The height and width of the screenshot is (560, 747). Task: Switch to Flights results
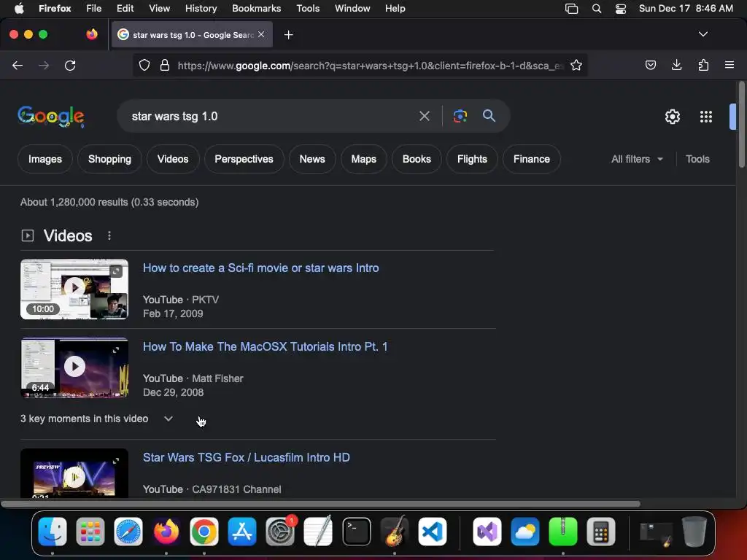coord(472,159)
